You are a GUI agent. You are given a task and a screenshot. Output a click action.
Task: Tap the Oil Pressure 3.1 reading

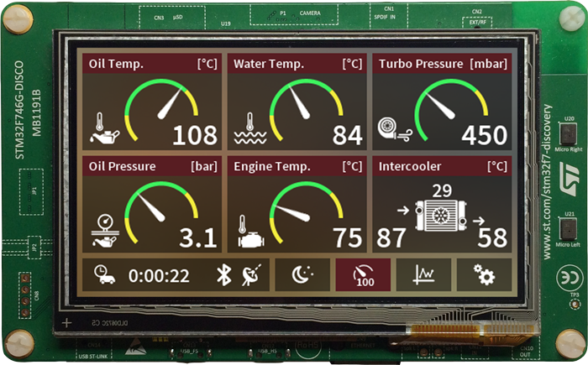click(198, 238)
